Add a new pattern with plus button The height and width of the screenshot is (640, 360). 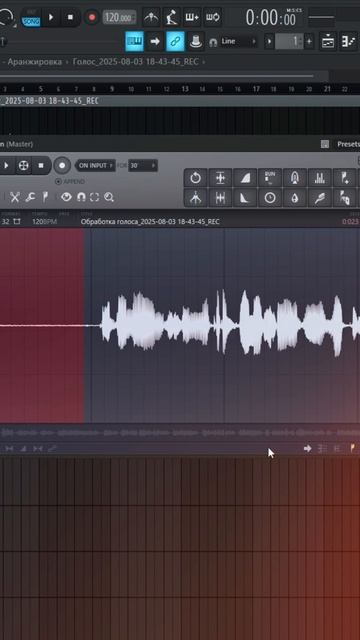309,42
